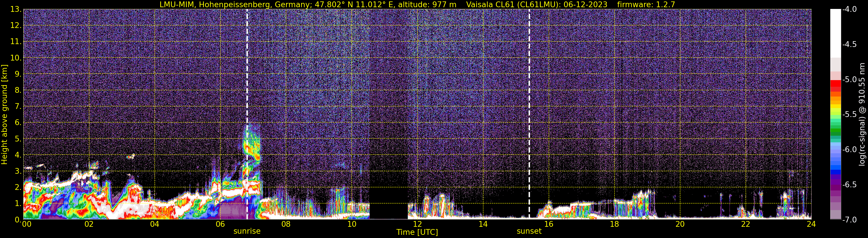Click the time tick label '18'
The height and width of the screenshot is (238, 868).
coord(614,224)
